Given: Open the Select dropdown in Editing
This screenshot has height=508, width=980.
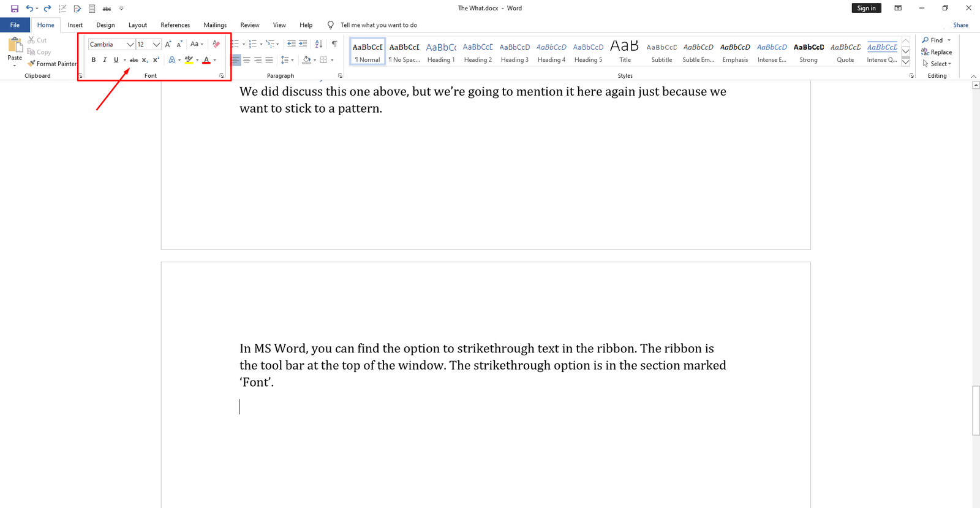Looking at the screenshot, I should coord(937,64).
